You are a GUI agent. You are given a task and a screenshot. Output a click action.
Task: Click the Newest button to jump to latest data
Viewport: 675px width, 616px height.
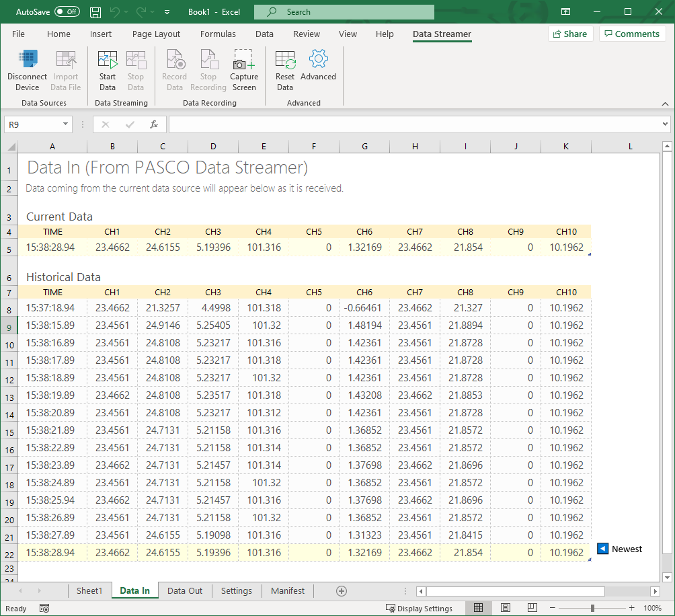(619, 549)
